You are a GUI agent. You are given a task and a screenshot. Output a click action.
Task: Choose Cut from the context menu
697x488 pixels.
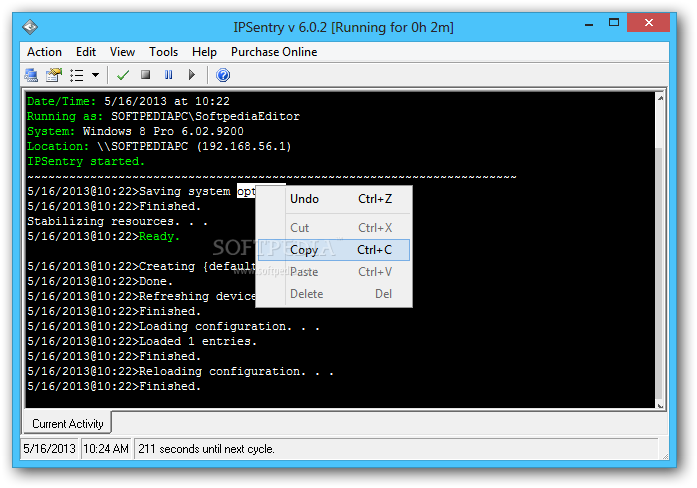tap(334, 228)
